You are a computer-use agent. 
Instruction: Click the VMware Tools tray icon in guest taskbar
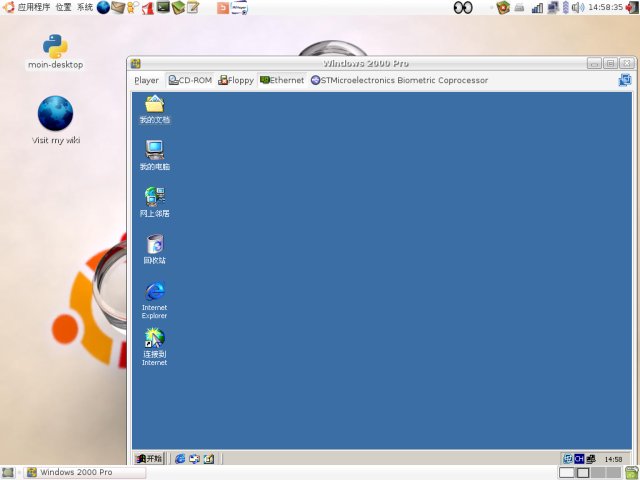pyautogui.click(x=567, y=459)
